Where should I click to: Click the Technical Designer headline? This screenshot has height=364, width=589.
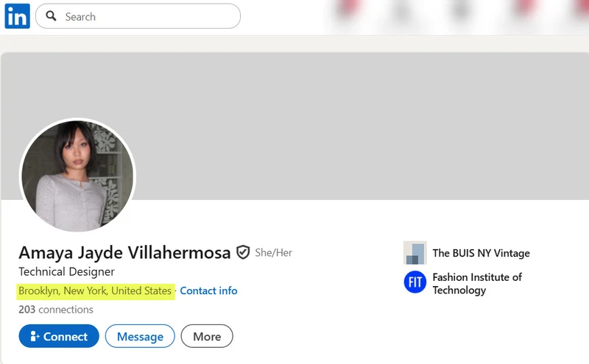pos(66,271)
